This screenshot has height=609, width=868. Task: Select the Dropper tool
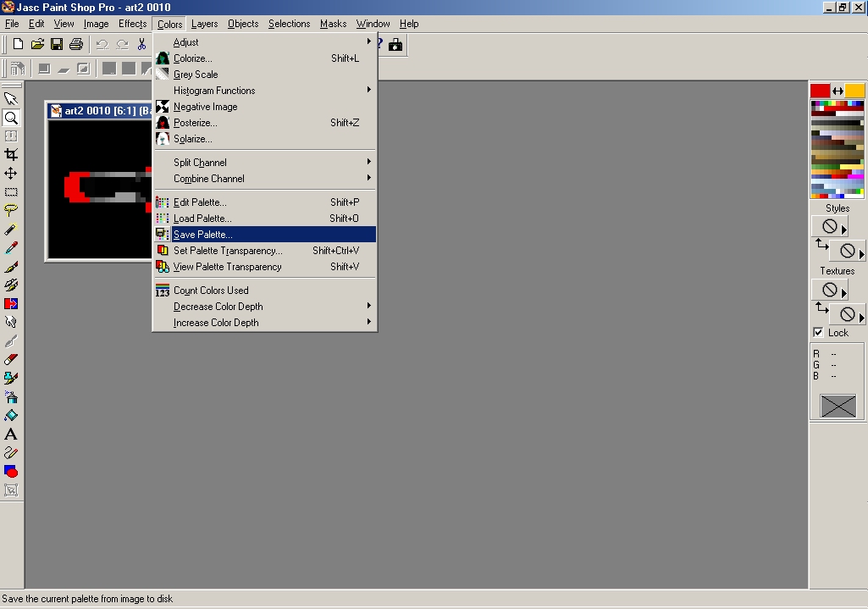tap(11, 248)
